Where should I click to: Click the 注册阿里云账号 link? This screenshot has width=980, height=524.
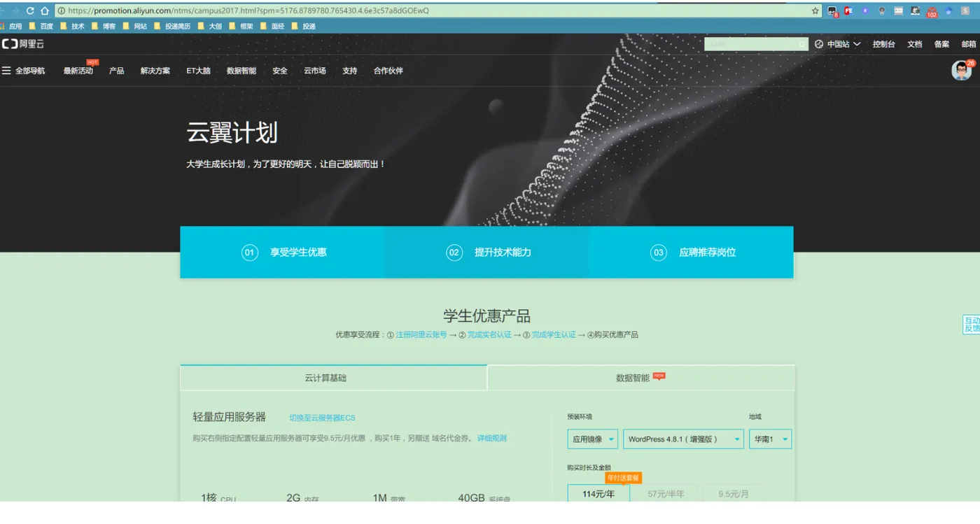pos(421,335)
